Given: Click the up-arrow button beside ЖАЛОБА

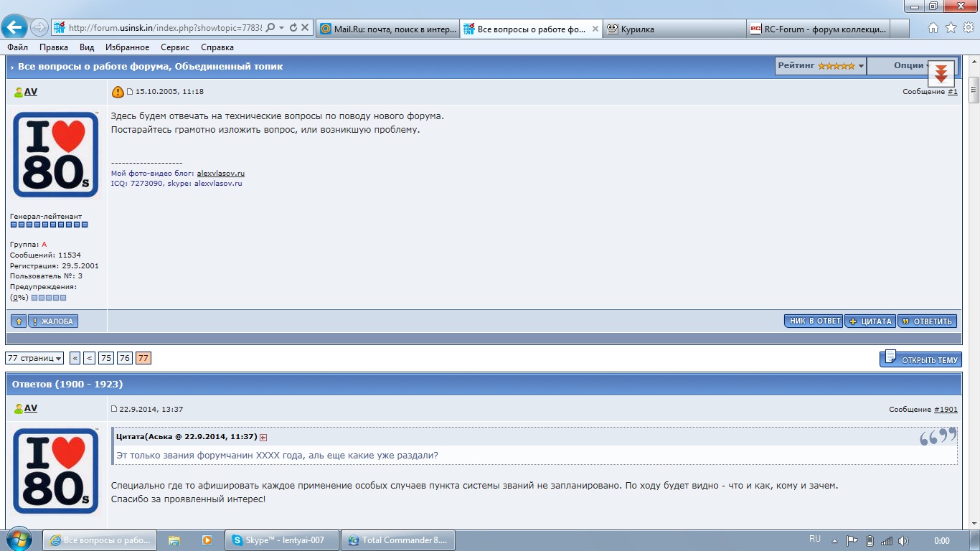Looking at the screenshot, I should click(19, 321).
